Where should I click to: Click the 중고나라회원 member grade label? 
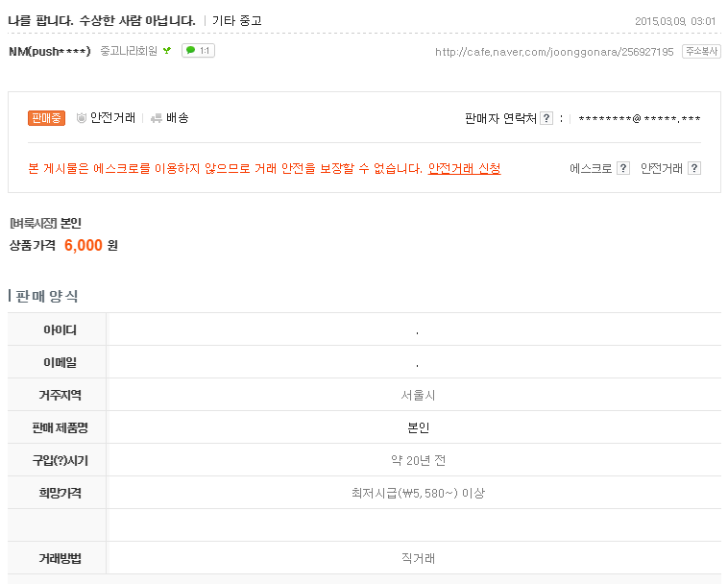click(129, 51)
